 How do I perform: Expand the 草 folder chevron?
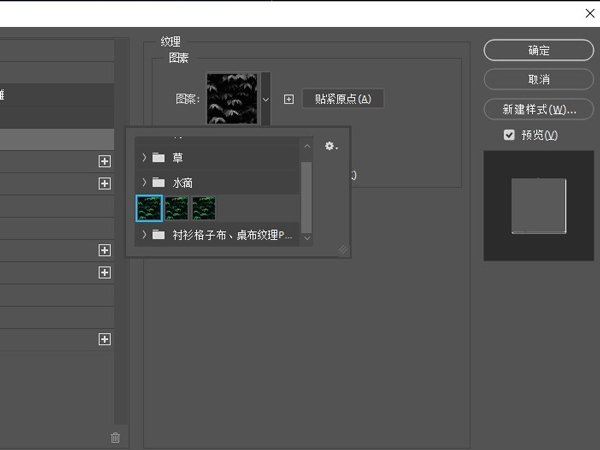(144, 158)
